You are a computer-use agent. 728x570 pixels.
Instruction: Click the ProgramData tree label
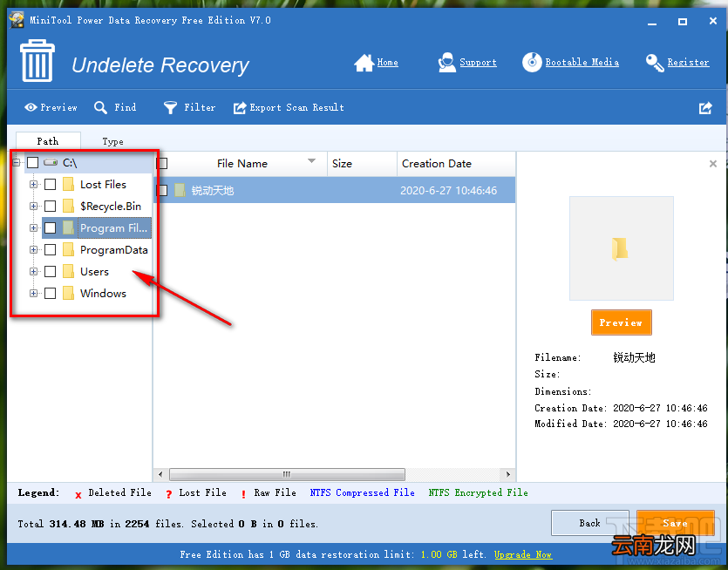pyautogui.click(x=113, y=250)
